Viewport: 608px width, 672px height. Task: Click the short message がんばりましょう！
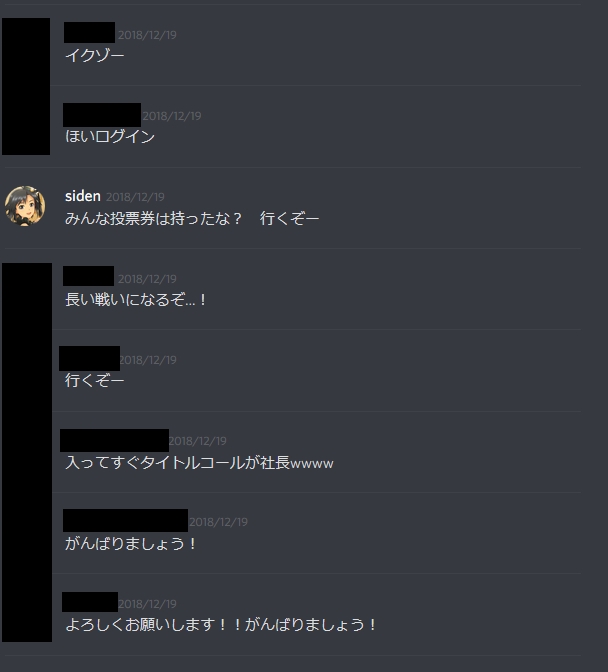point(131,543)
